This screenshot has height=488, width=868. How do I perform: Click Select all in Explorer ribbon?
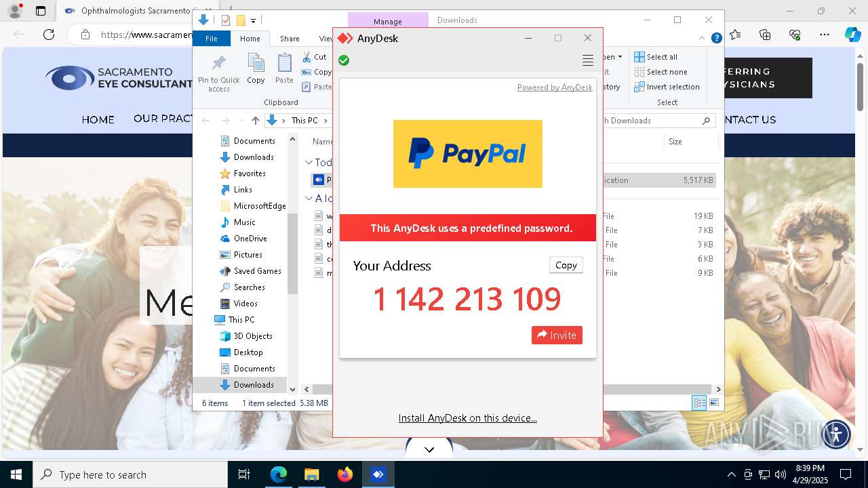pos(656,57)
